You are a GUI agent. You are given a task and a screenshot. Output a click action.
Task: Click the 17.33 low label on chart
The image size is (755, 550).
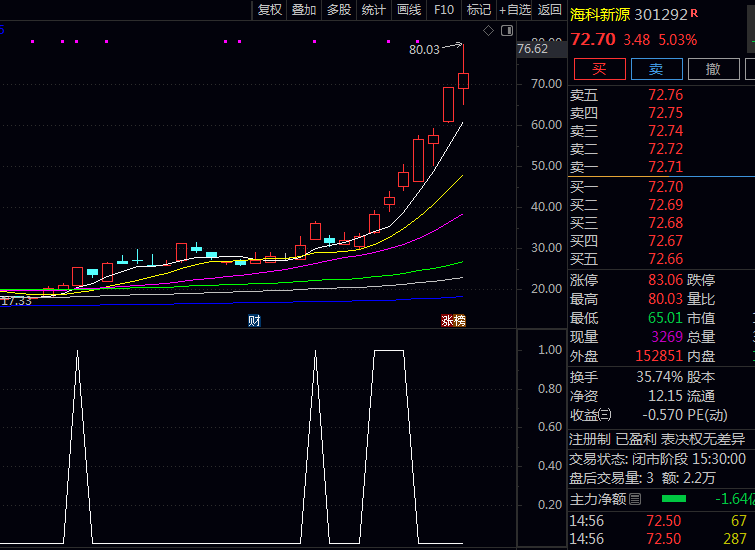[16, 301]
